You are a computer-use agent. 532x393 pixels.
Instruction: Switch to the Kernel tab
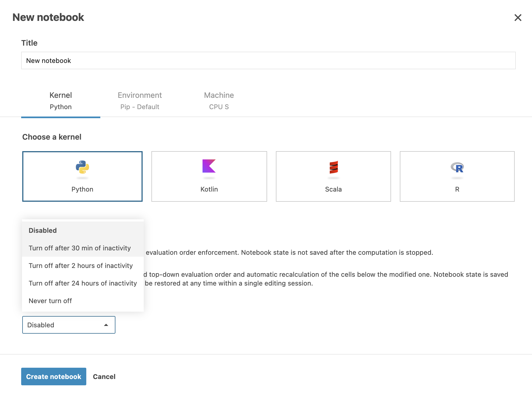point(61,101)
